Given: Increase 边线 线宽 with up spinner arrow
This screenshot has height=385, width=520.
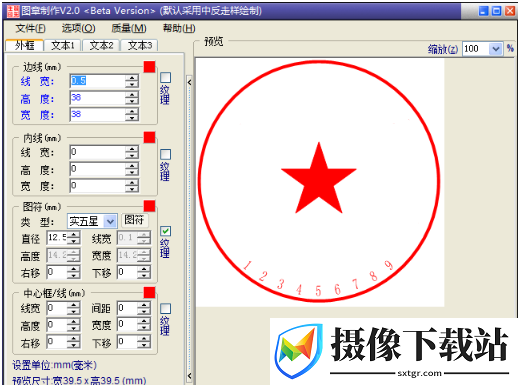Looking at the screenshot, I should [132, 78].
